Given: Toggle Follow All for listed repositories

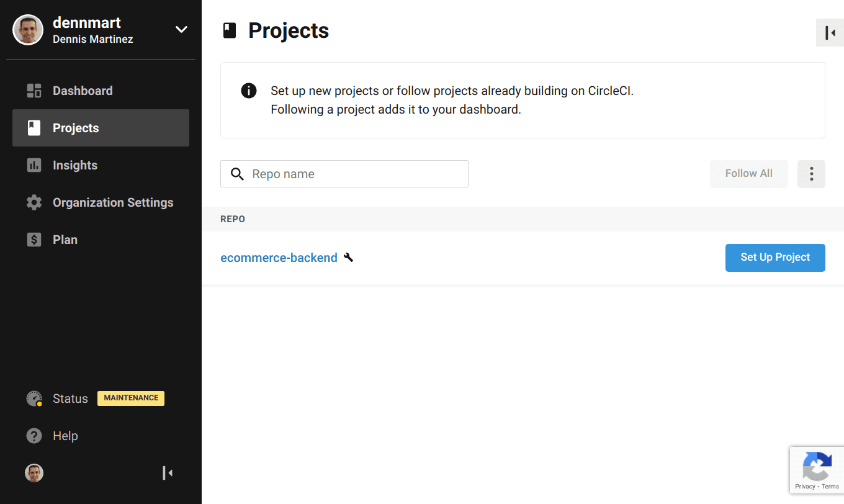Looking at the screenshot, I should [x=748, y=174].
